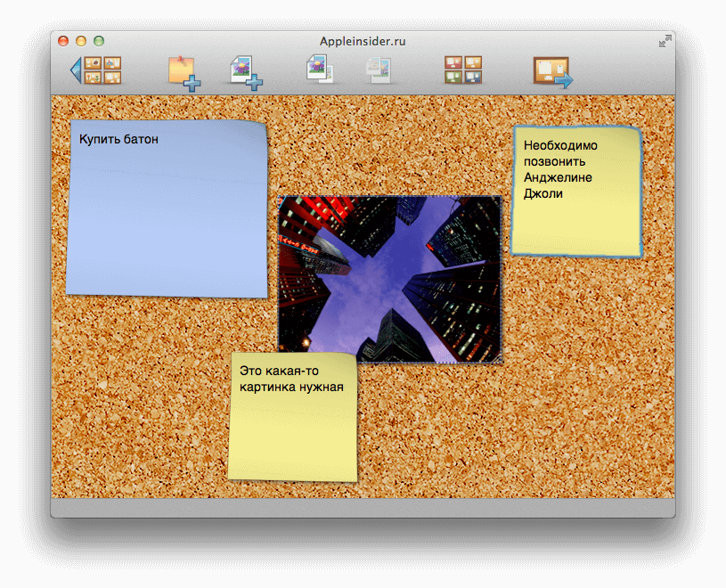Click the Appleinsider.ru title bar text
726x588 pixels.
click(x=362, y=40)
